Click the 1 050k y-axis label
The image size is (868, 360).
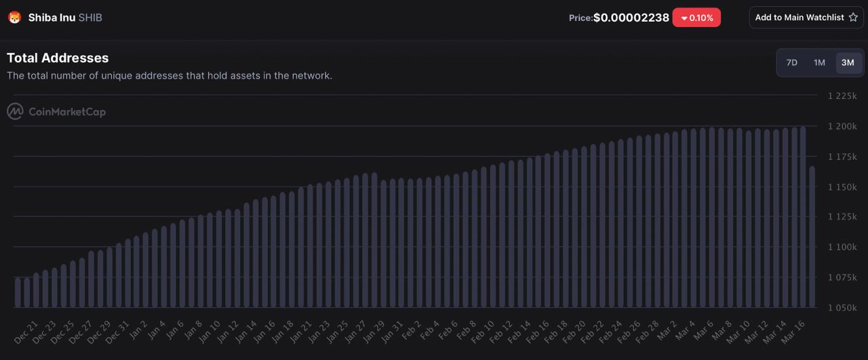842,307
